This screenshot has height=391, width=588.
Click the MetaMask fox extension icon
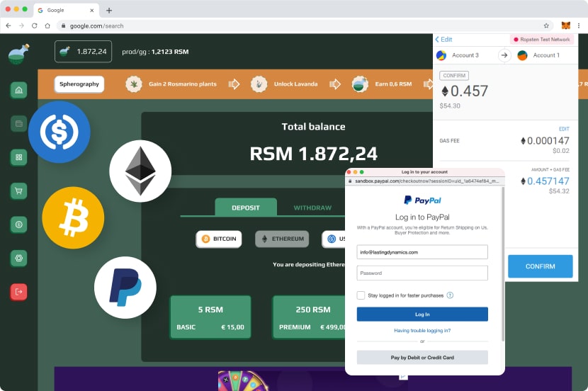click(565, 25)
